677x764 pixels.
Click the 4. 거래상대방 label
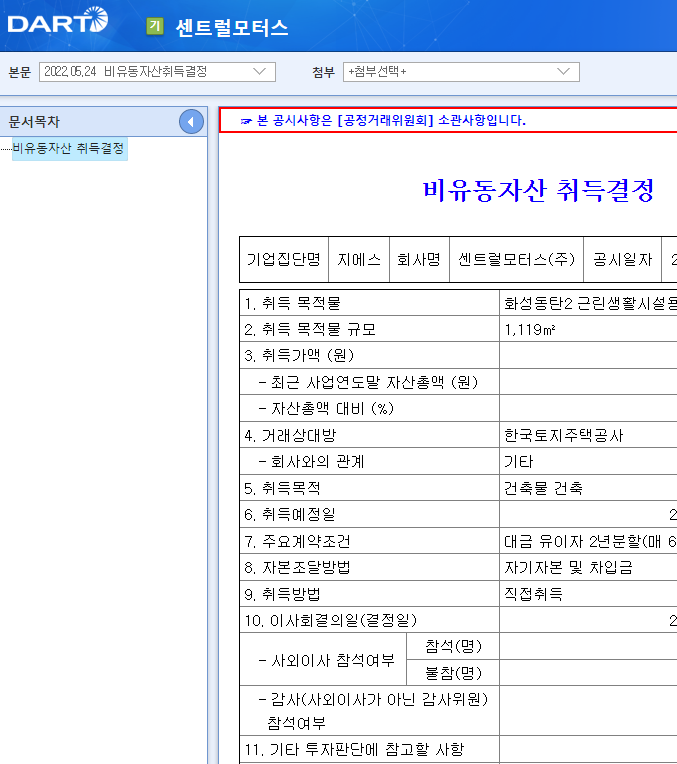290,436
